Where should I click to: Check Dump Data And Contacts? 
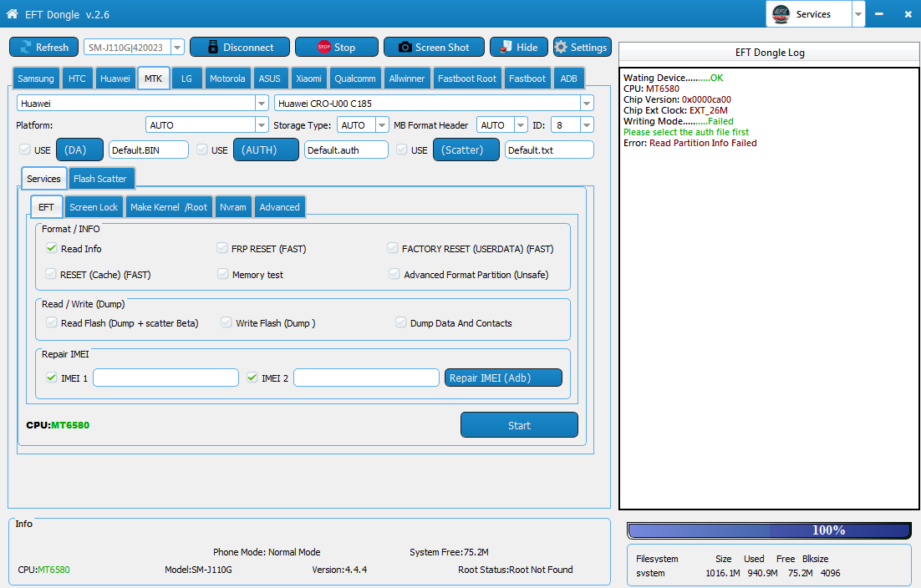point(400,322)
